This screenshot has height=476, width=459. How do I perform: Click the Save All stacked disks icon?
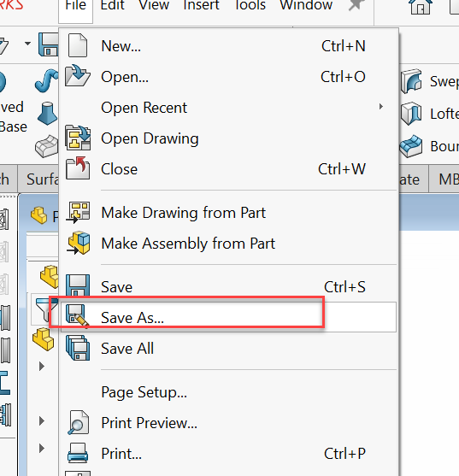(x=78, y=348)
